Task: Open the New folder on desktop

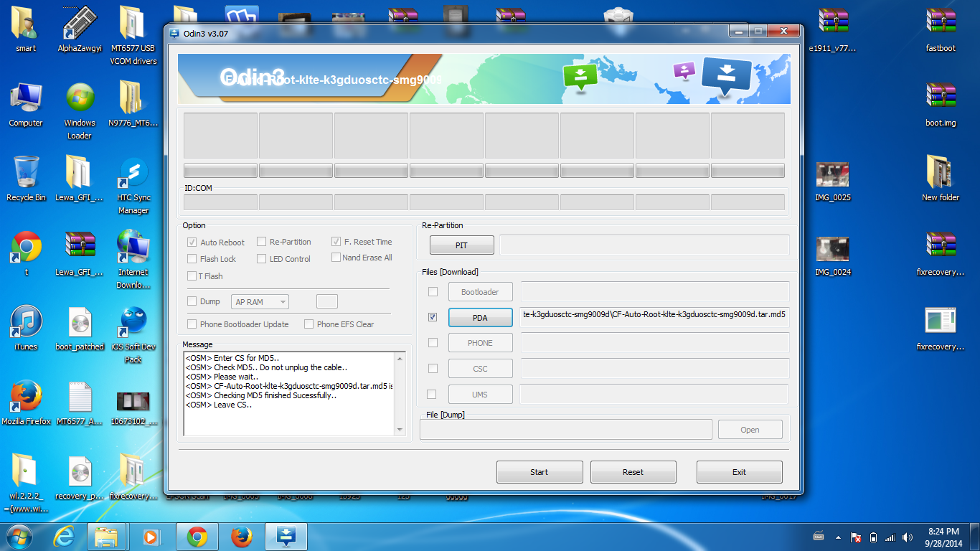Action: click(x=940, y=179)
